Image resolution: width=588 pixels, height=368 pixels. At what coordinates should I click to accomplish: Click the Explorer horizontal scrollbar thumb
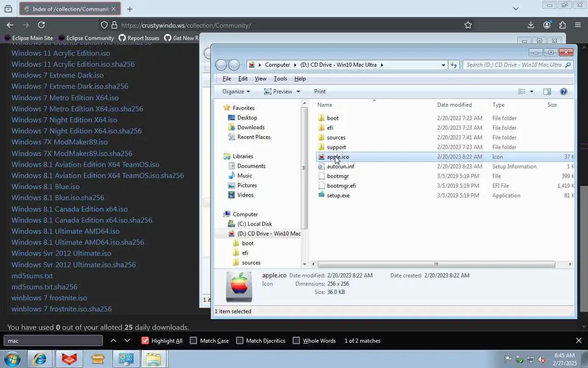pos(436,264)
